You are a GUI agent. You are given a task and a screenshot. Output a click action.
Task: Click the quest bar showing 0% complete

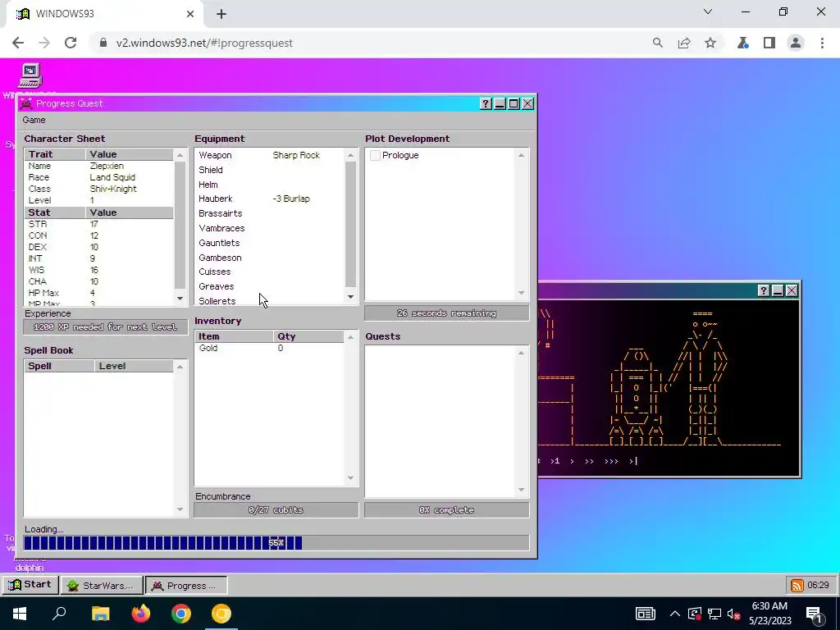(x=447, y=510)
